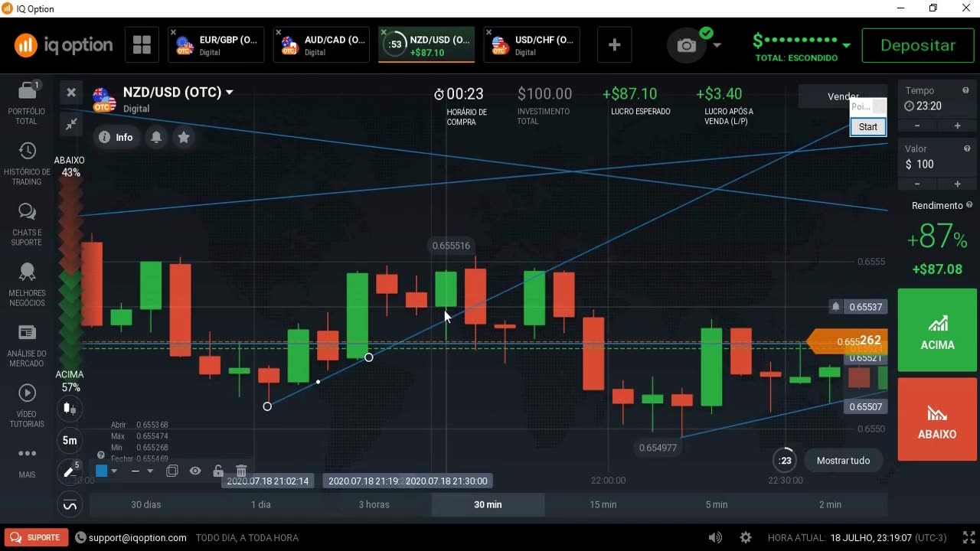Select the 30 min time range
The width and height of the screenshot is (980, 551).
(488, 504)
